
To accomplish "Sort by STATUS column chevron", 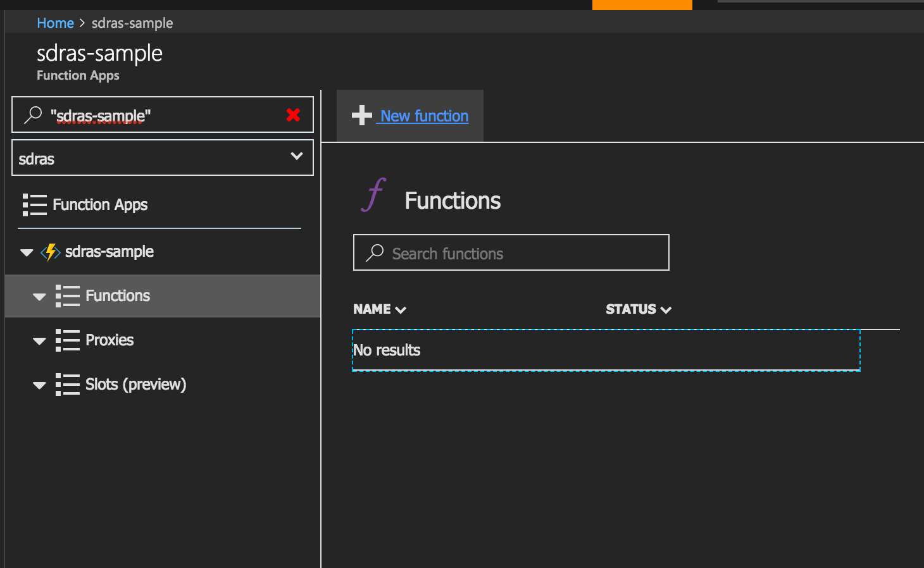I will pos(666,310).
